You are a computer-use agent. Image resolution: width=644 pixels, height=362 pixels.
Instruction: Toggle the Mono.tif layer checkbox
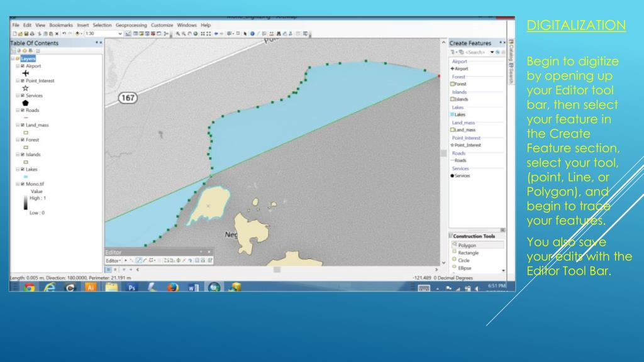(23, 184)
